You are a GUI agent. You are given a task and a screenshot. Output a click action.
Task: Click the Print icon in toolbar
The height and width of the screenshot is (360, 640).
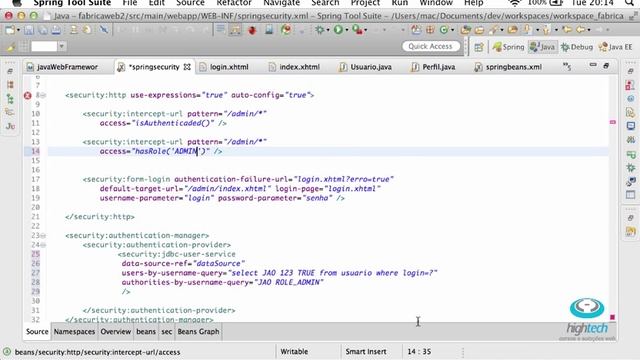tap(56, 30)
